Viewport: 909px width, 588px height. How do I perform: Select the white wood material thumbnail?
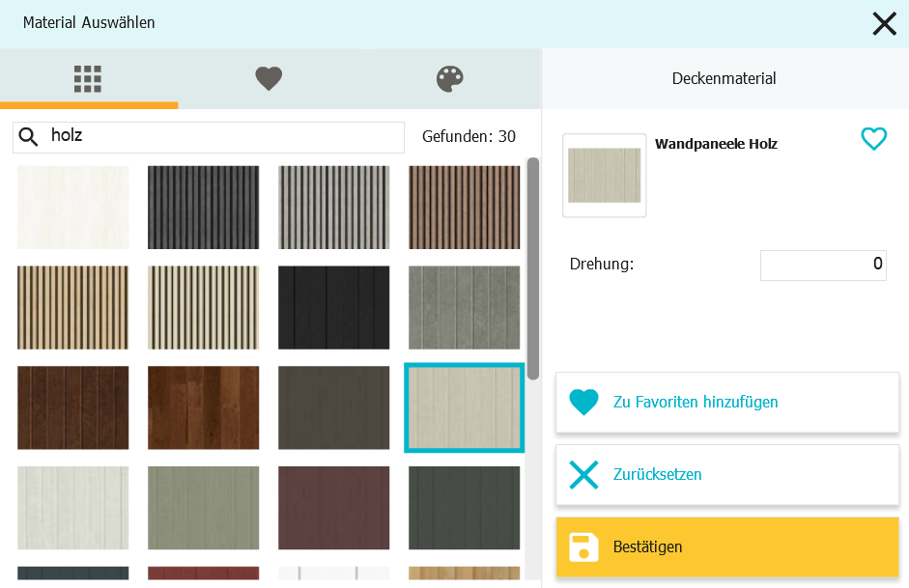(73, 208)
